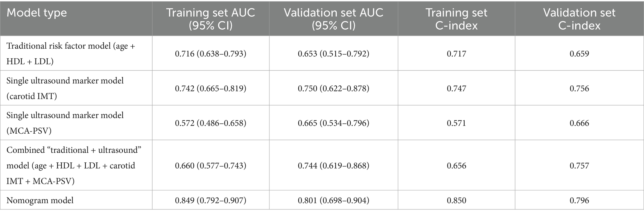The image size is (644, 215).
Task: Select the Training set C-index header
Action: (x=456, y=19)
